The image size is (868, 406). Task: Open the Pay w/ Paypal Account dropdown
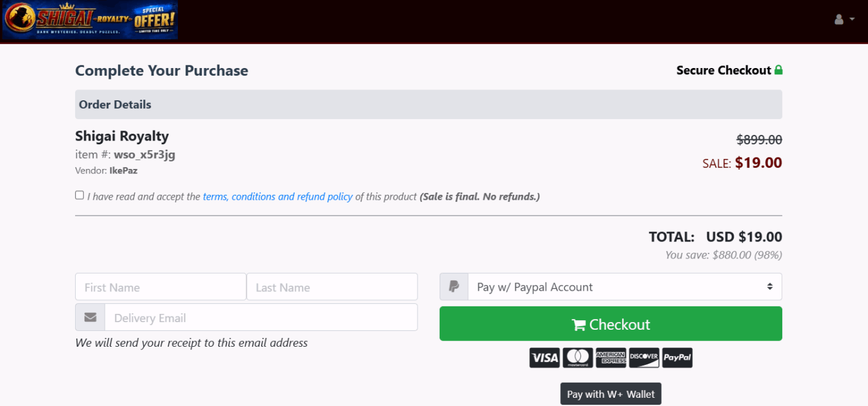click(625, 287)
